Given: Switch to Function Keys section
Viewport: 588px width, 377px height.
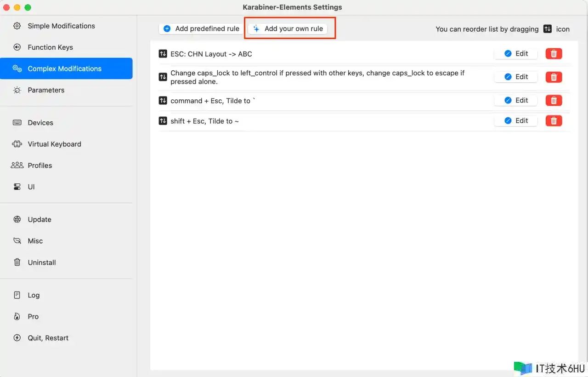Looking at the screenshot, I should (50, 47).
